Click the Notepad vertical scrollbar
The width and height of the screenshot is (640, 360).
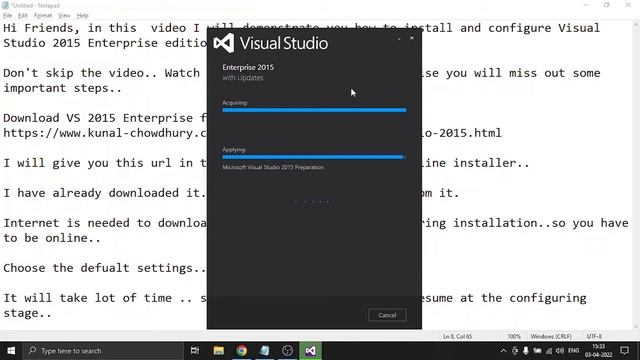(x=636, y=176)
